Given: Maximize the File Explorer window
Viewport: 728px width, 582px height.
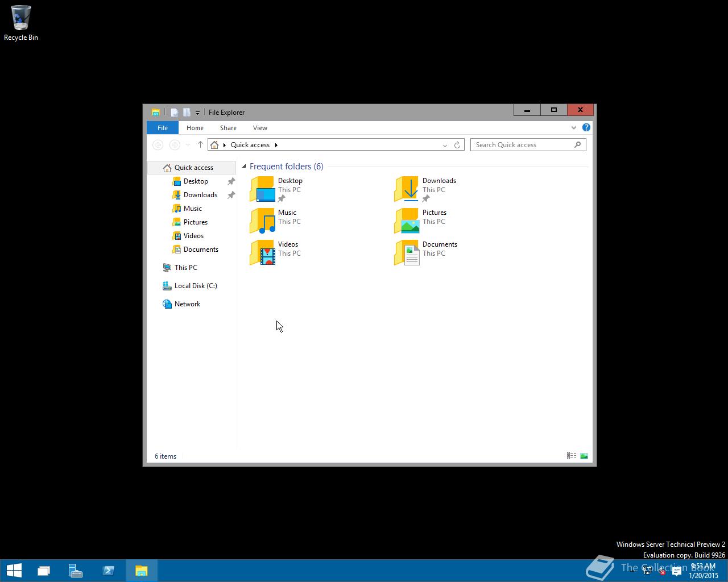Looking at the screenshot, I should 553,110.
